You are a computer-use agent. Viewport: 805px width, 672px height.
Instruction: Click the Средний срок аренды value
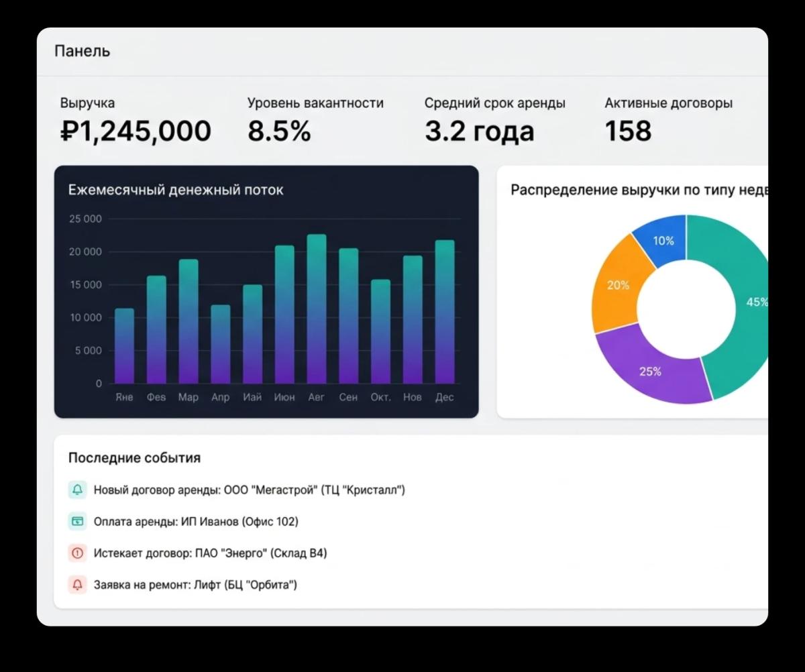tap(480, 131)
